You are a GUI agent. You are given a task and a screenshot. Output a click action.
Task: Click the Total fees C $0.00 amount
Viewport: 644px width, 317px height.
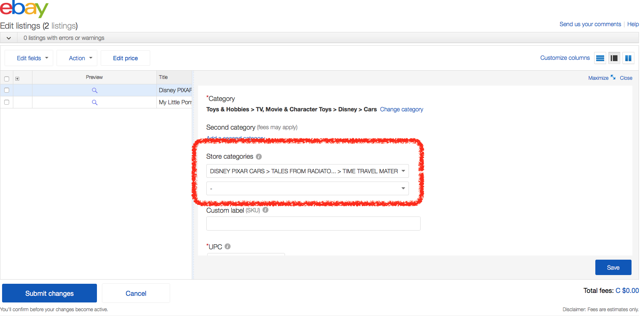coord(627,290)
